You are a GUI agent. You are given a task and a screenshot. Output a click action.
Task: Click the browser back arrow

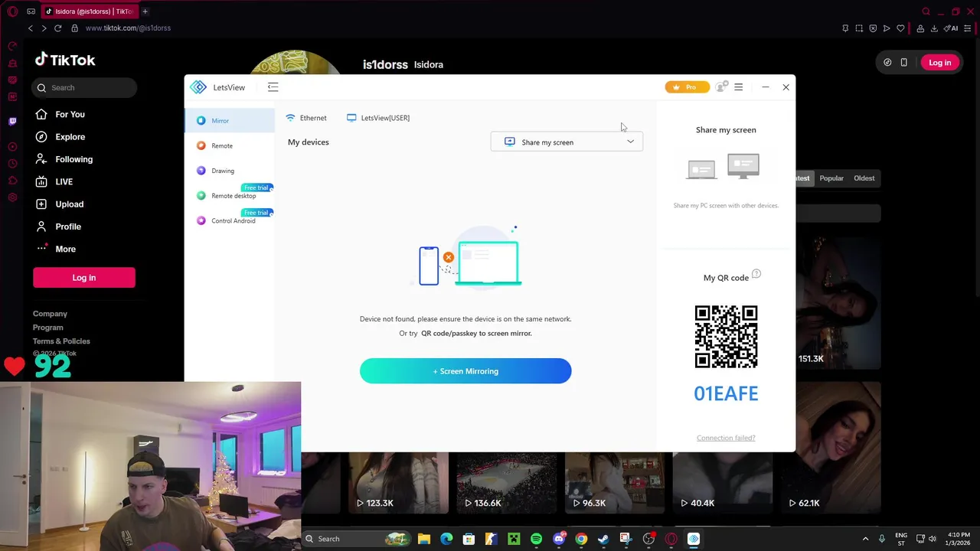(31, 28)
